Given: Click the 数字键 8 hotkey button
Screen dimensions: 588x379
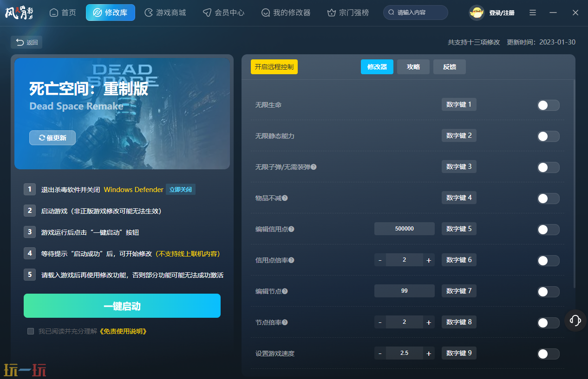Looking at the screenshot, I should click(x=459, y=322).
